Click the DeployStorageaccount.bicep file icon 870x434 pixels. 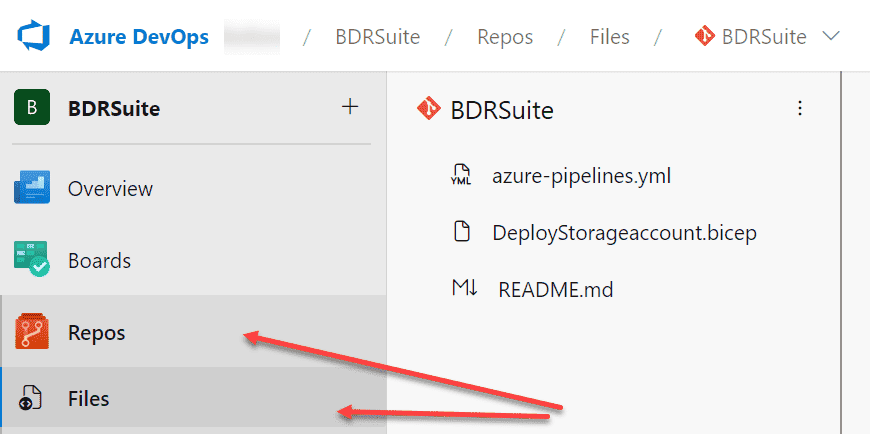pos(462,231)
